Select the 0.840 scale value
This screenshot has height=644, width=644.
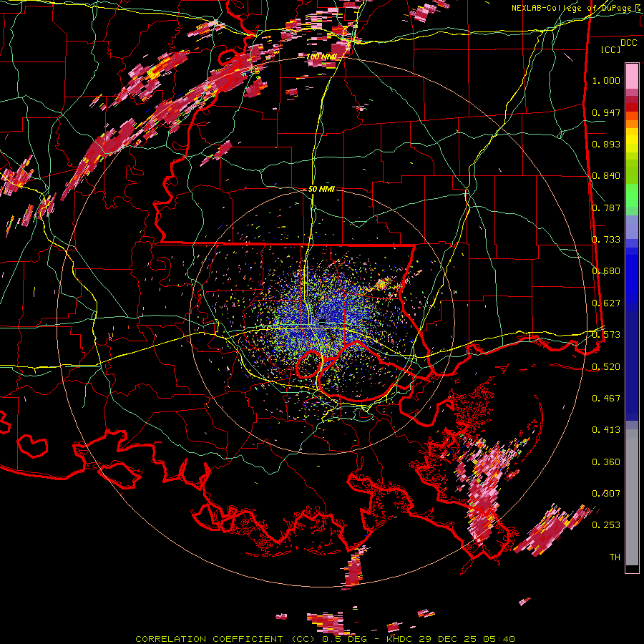click(606, 176)
